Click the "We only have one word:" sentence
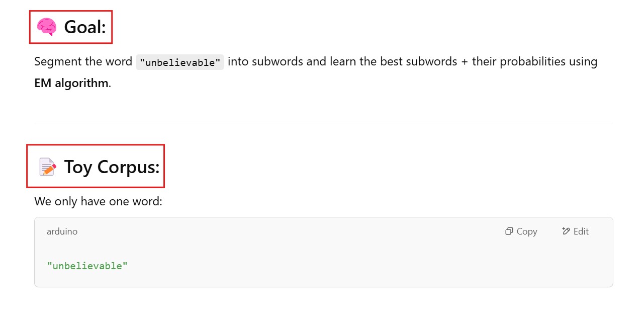The height and width of the screenshot is (310, 644). click(x=98, y=202)
